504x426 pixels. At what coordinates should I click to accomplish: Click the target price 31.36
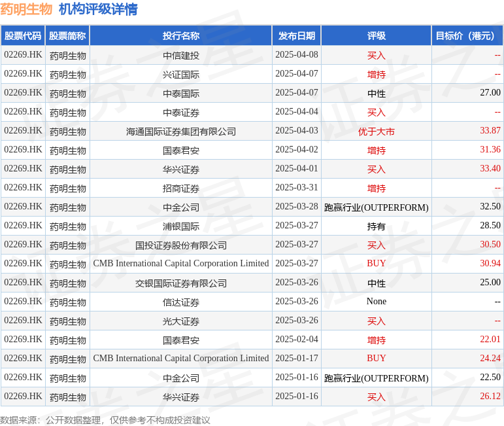pyautogui.click(x=490, y=150)
